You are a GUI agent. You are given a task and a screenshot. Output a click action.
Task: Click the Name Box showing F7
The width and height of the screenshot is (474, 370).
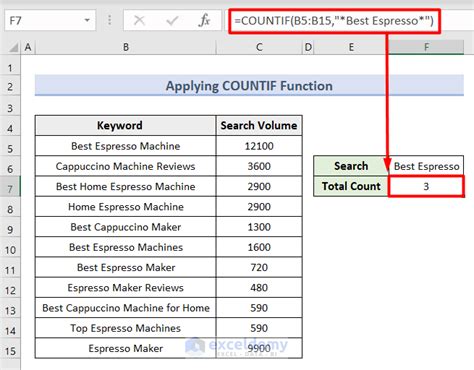[x=50, y=21]
